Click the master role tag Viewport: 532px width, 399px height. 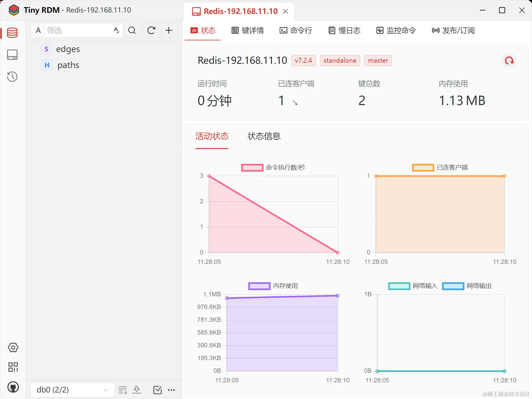point(378,61)
